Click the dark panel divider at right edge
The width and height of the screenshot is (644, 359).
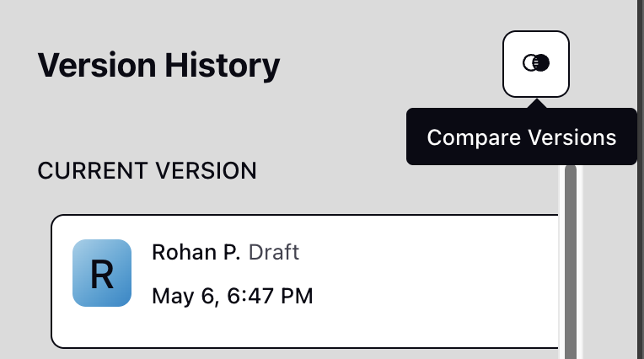tap(641, 179)
